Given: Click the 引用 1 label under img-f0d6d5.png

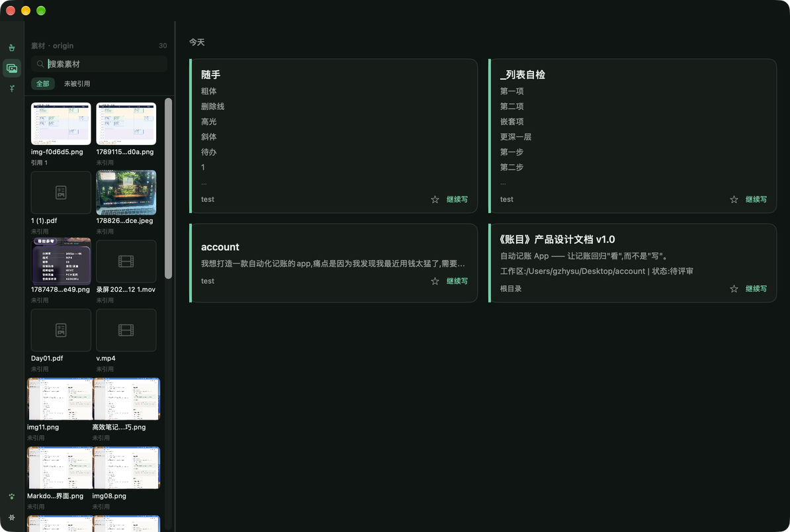Looking at the screenshot, I should tap(39, 163).
